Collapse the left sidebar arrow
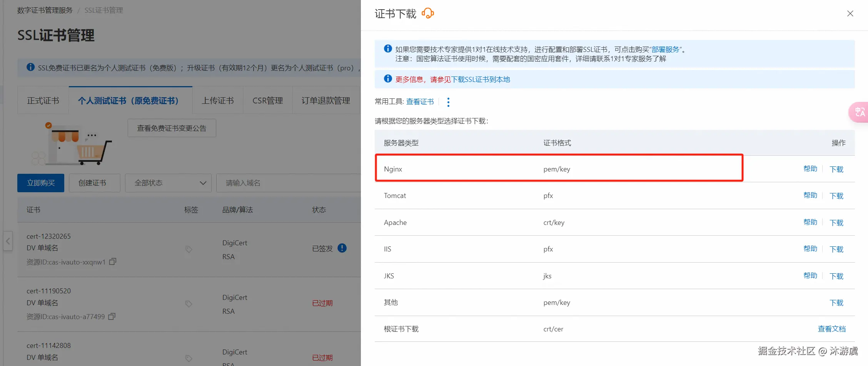 [8, 241]
